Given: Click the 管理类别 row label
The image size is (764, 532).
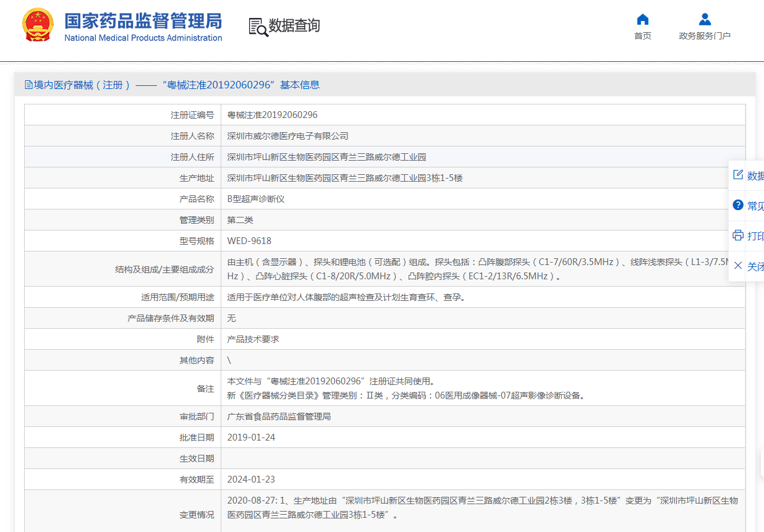Looking at the screenshot, I should tap(197, 220).
